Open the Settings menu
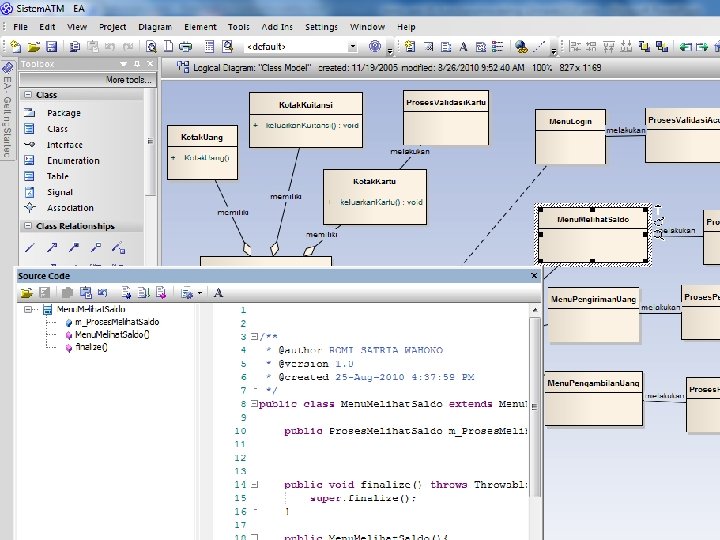720x540 pixels. (321, 27)
